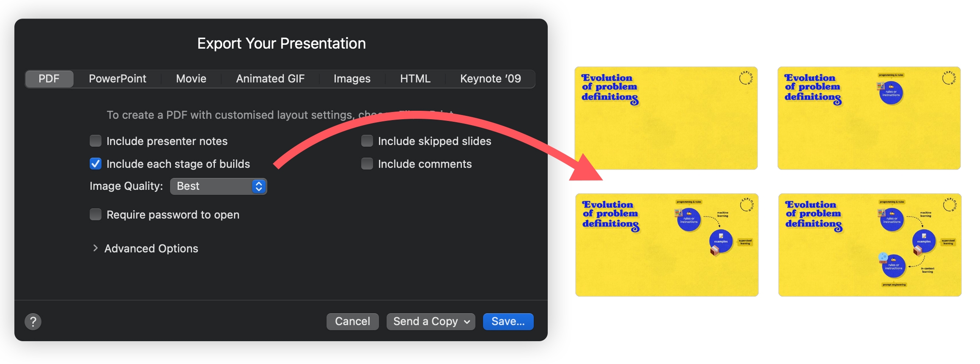Select the Movie export tab
The width and height of the screenshot is (980, 364).
[x=191, y=79]
